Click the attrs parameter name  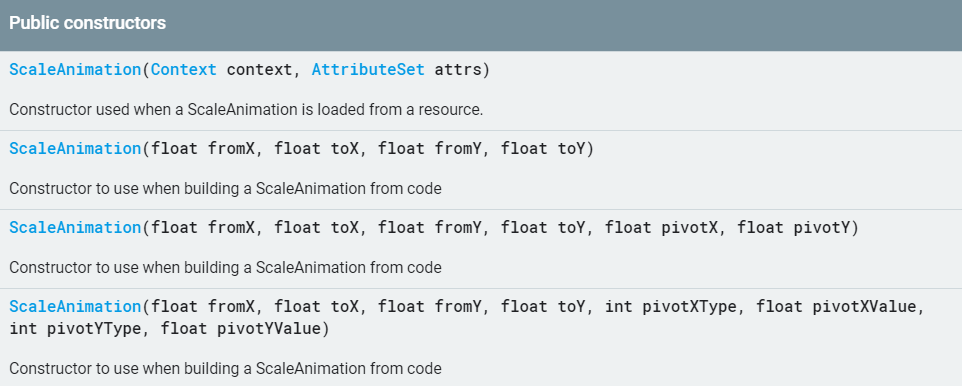pyautogui.click(x=458, y=70)
